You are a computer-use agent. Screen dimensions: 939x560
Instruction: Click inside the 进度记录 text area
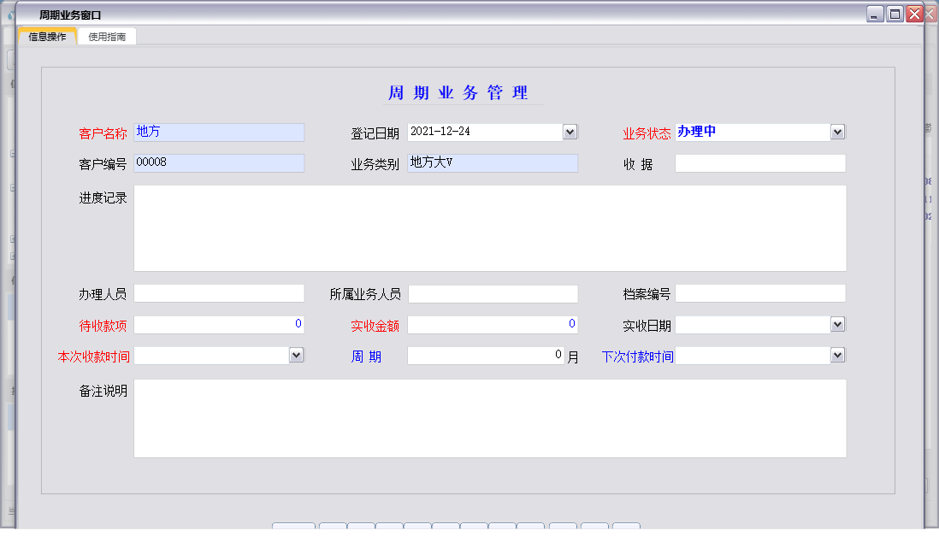489,227
